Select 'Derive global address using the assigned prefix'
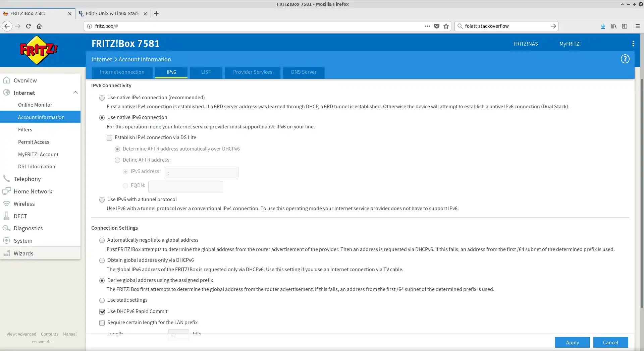Image resolution: width=644 pixels, height=351 pixels. (x=102, y=281)
